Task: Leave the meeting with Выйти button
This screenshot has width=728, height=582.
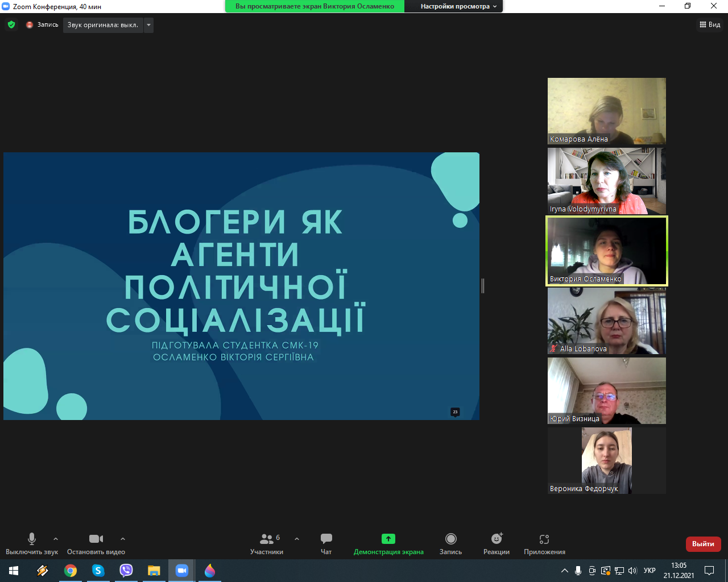Action: [x=704, y=544]
